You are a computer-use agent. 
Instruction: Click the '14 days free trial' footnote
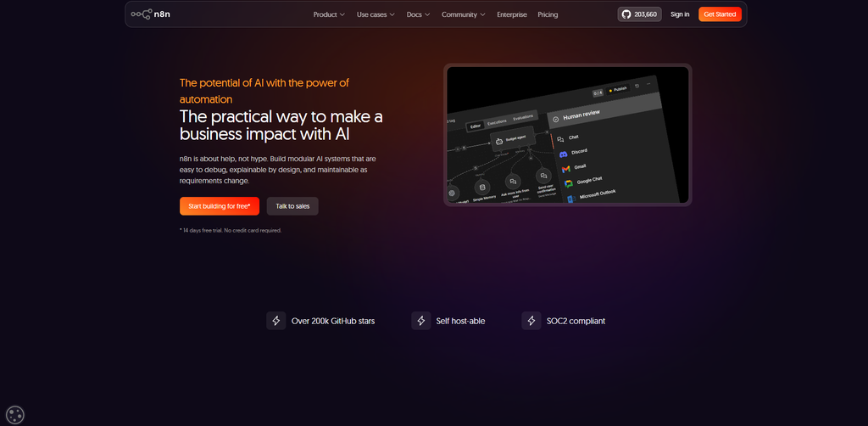231,231
